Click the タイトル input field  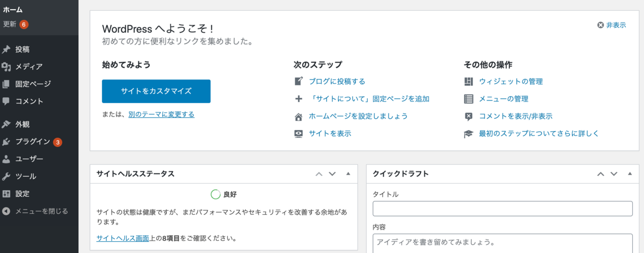pos(503,209)
